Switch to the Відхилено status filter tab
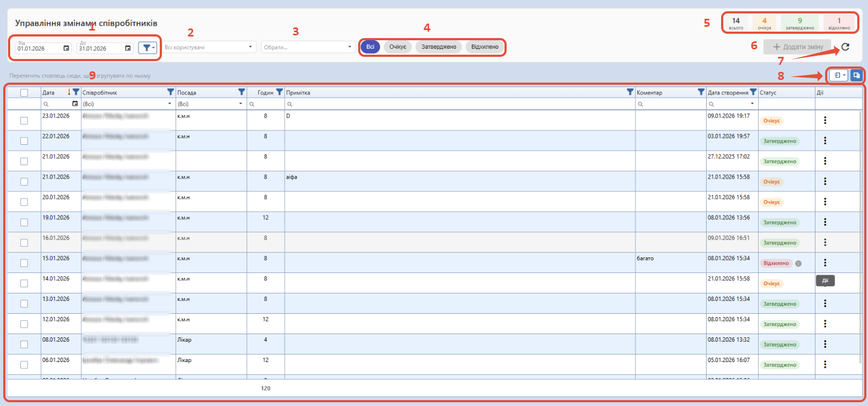The image size is (868, 406). pos(485,47)
